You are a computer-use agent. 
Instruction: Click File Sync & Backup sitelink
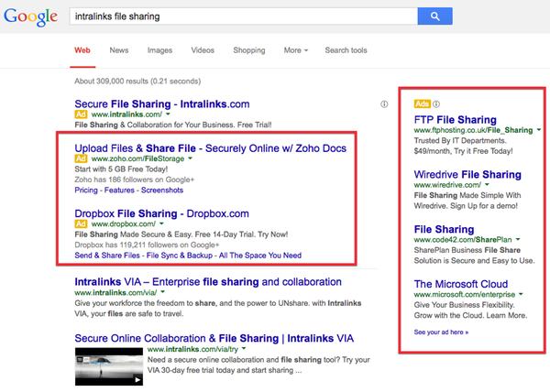pyautogui.click(x=180, y=256)
